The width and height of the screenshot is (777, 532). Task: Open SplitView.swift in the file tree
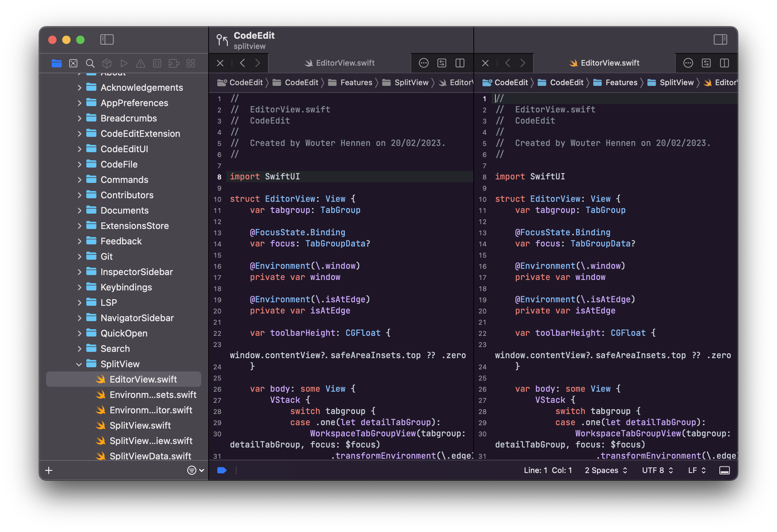124,426
